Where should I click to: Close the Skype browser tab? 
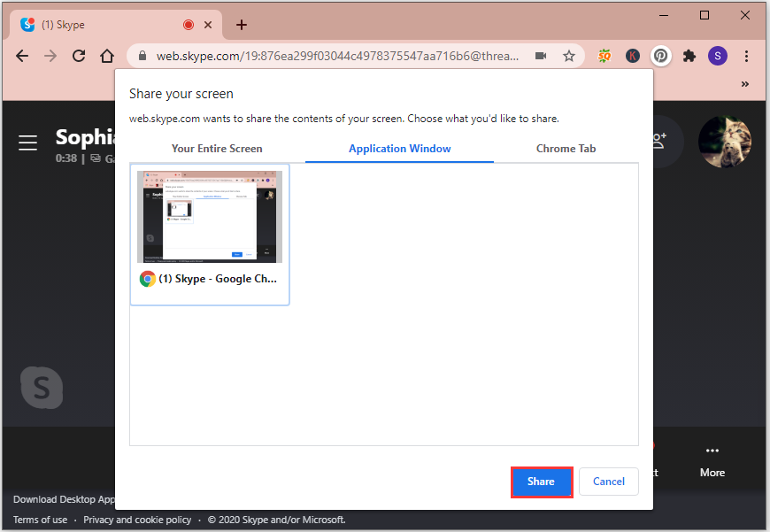pos(208,25)
